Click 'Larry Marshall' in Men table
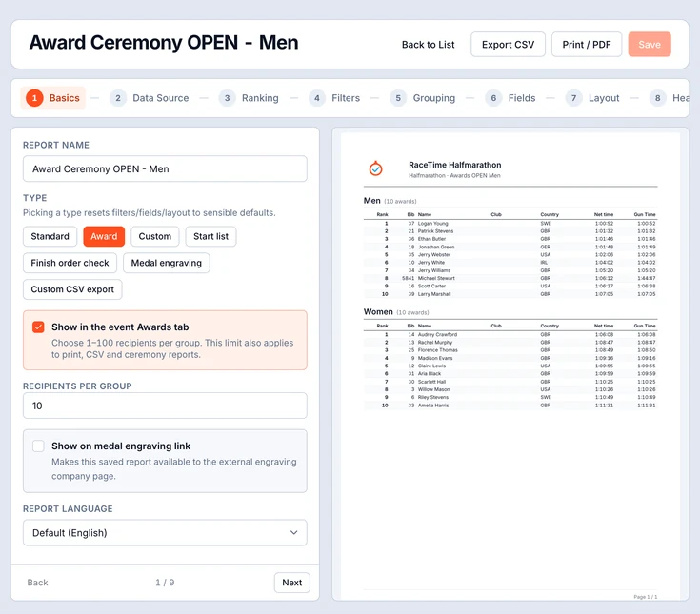The image size is (700, 614). 434,294
